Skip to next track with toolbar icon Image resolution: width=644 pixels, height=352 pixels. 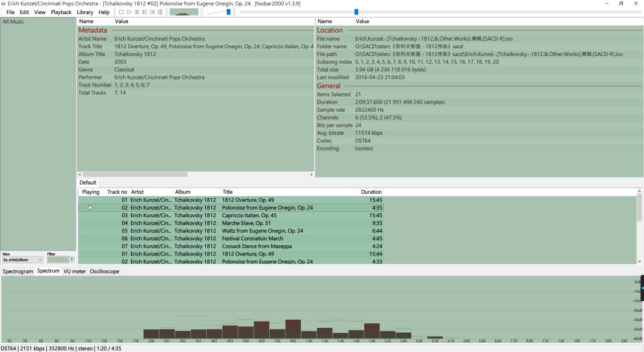152,12
